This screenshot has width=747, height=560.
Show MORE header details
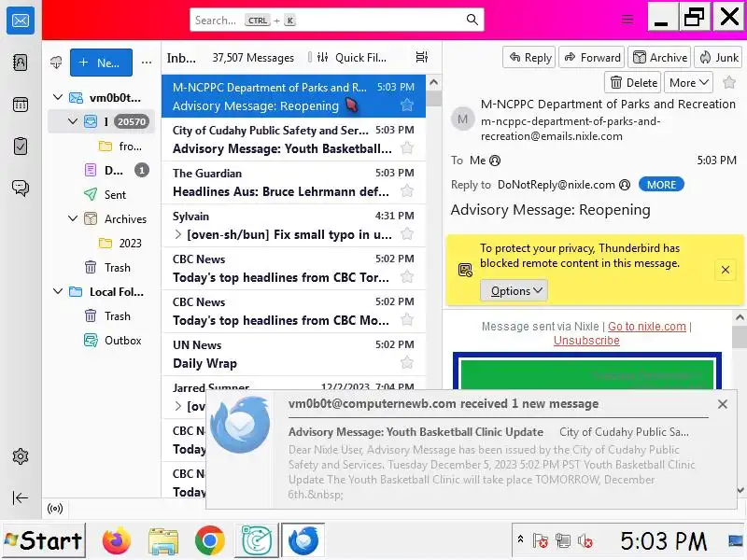[x=661, y=184]
